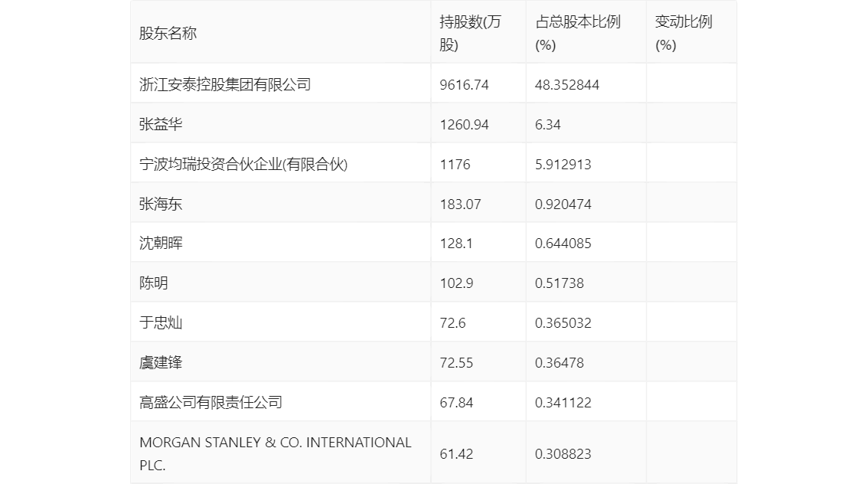Screen dimensions: 868x484
Task: Select the percentage 6.34
Action: click(x=547, y=125)
